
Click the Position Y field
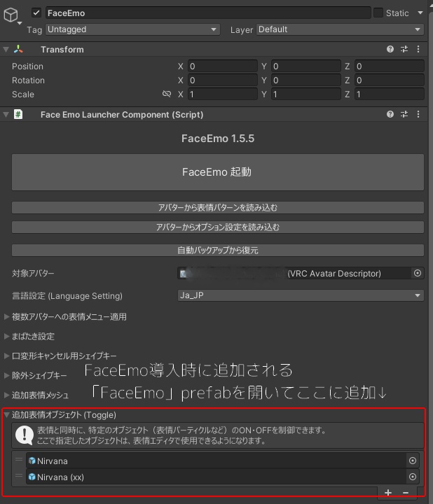306,66
